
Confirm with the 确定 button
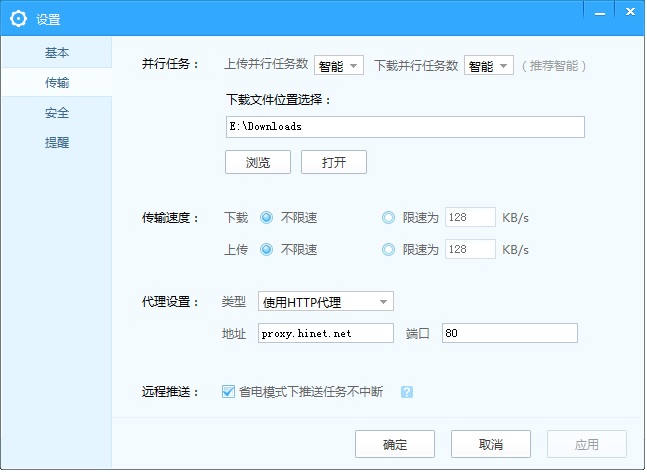tap(395, 444)
